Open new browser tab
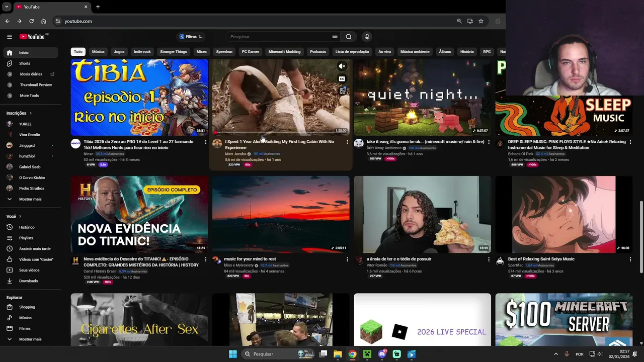 point(98,7)
